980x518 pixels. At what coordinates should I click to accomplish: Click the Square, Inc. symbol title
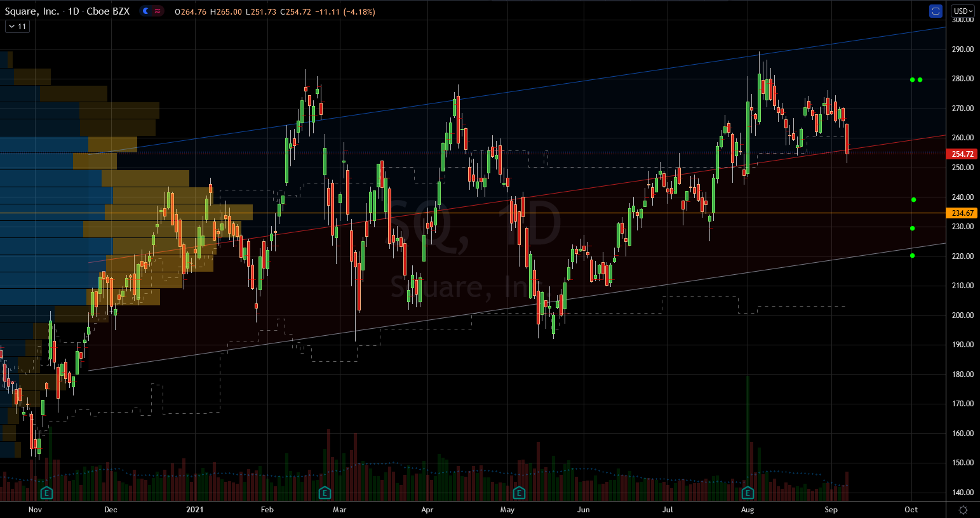click(32, 11)
